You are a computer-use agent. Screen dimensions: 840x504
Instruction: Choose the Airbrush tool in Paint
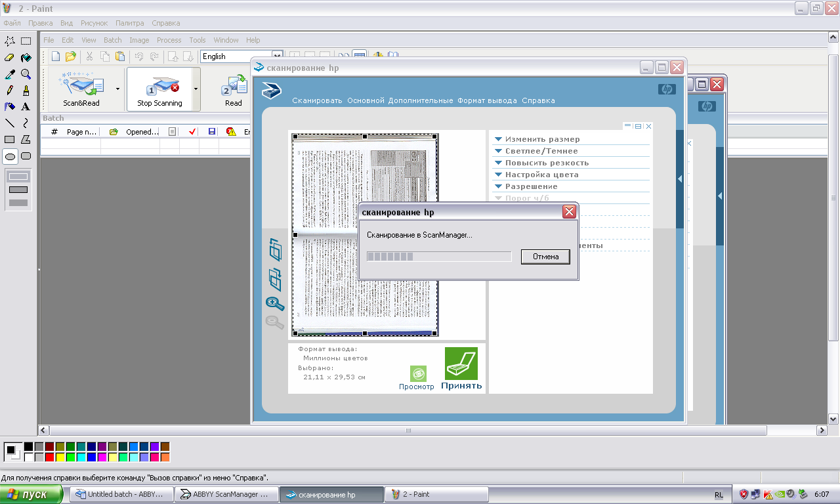pos(10,107)
